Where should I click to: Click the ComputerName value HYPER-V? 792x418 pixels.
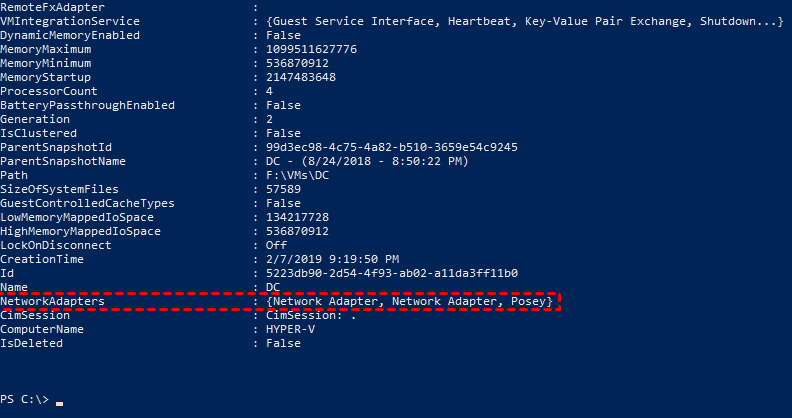(x=290, y=329)
